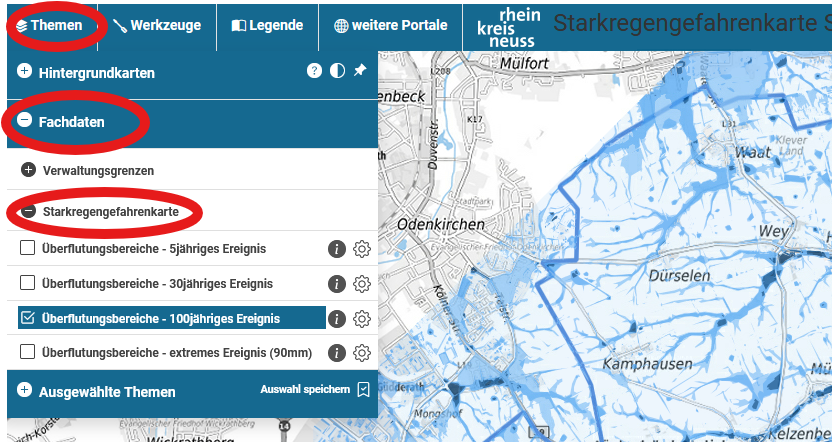832x442 pixels.
Task: Click the help question mark icon
Action: 314,71
